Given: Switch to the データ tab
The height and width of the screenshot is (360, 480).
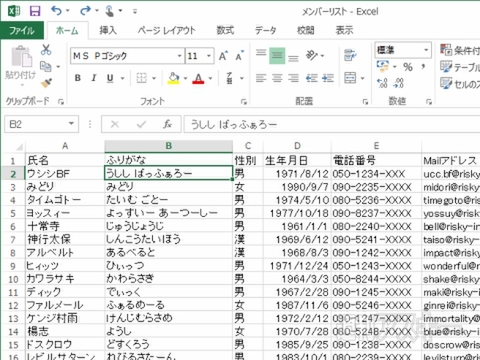Looking at the screenshot, I should tap(266, 30).
